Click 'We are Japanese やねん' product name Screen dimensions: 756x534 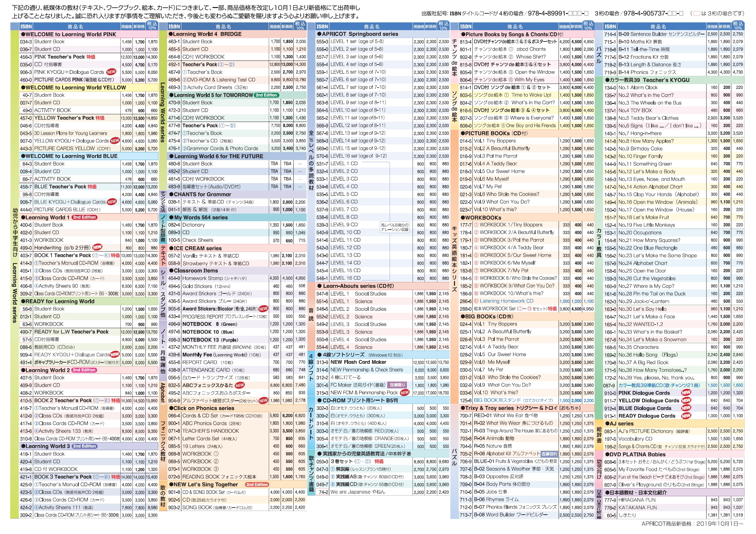358,492
